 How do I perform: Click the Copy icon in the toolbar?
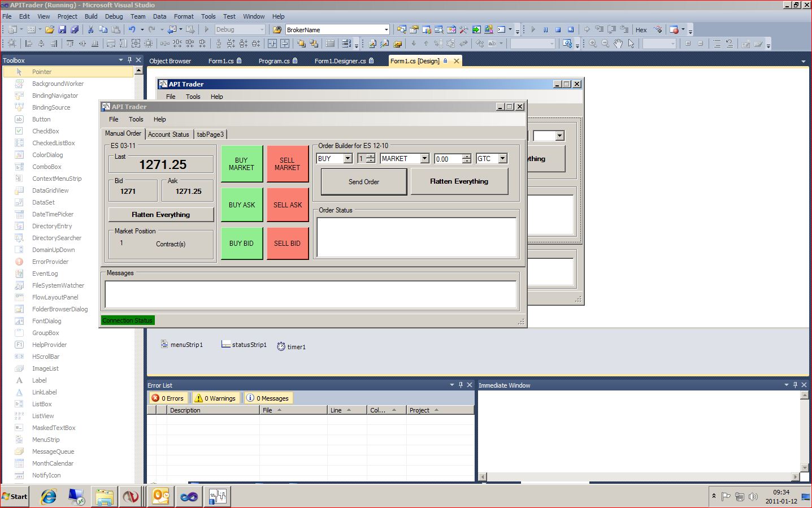click(103, 29)
